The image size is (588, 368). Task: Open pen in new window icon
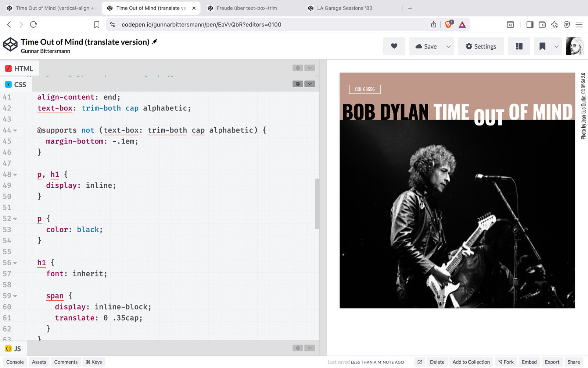click(419, 362)
